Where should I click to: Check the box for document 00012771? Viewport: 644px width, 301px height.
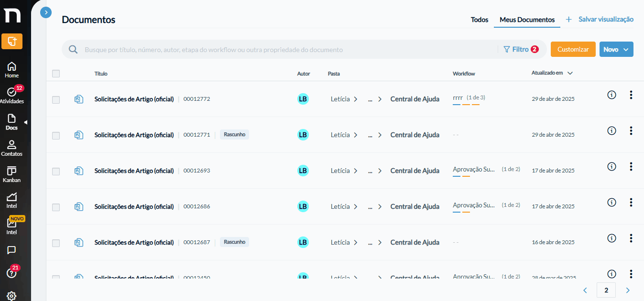click(56, 135)
